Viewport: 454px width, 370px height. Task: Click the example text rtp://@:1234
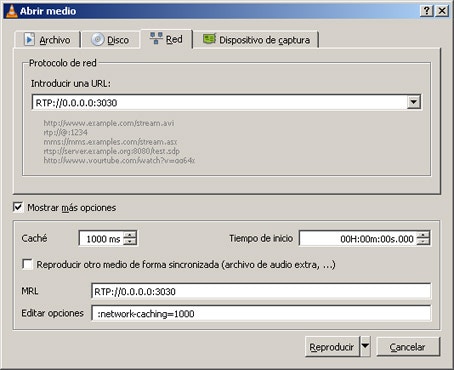point(65,132)
